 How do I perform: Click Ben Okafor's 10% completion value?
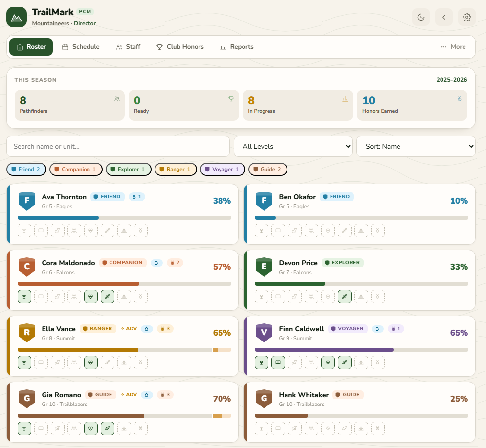click(x=459, y=201)
